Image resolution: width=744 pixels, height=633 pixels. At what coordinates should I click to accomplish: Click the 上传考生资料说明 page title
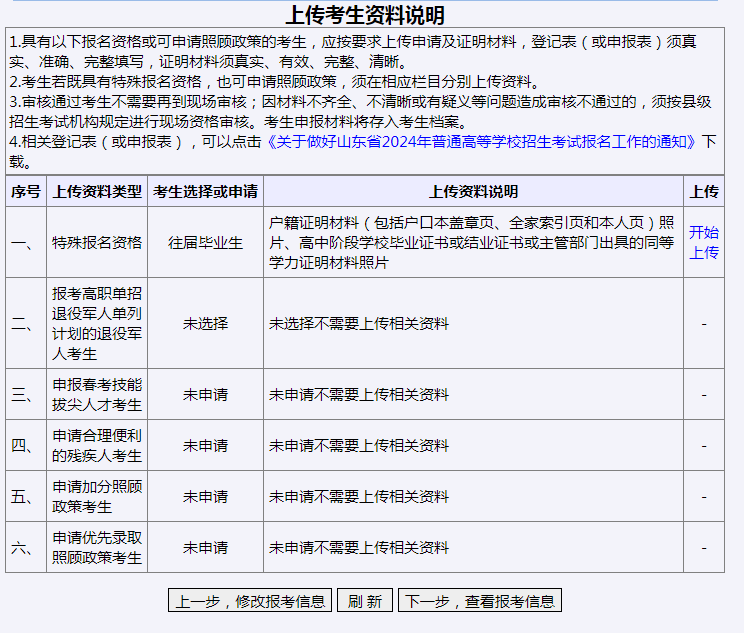[x=365, y=15]
